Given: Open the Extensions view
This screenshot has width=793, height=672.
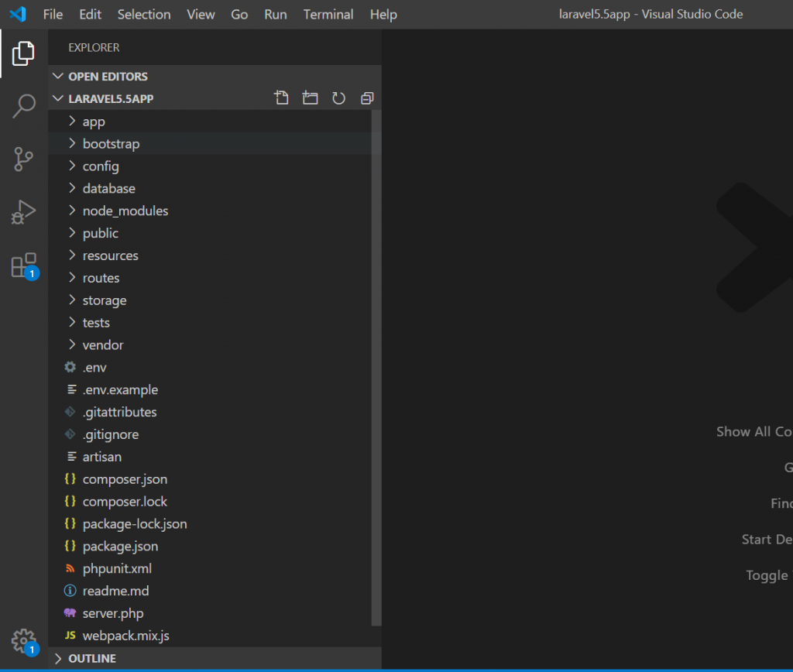Looking at the screenshot, I should pyautogui.click(x=24, y=266).
